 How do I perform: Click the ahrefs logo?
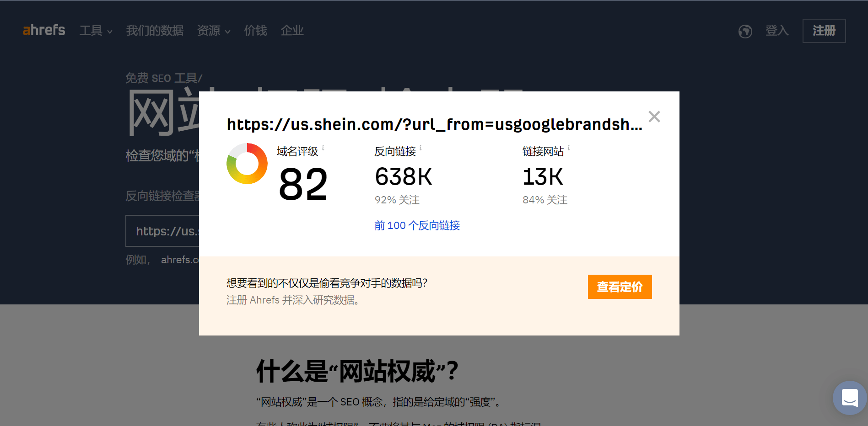tap(43, 30)
